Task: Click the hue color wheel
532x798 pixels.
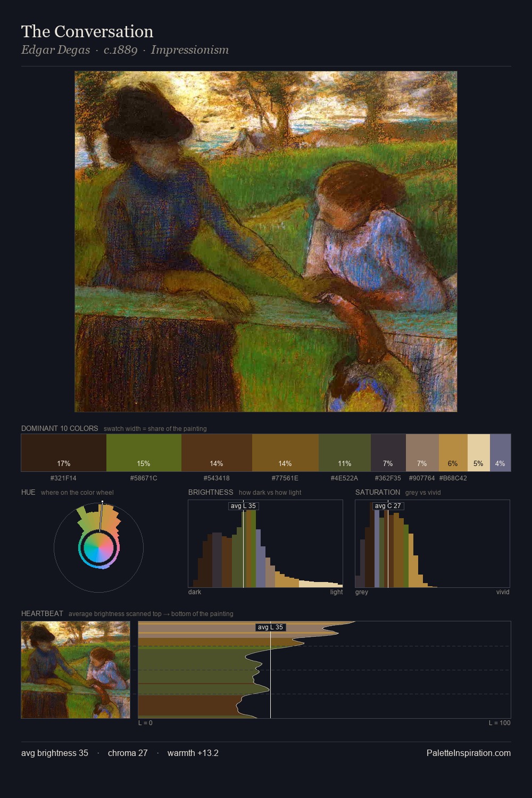Action: tap(98, 547)
